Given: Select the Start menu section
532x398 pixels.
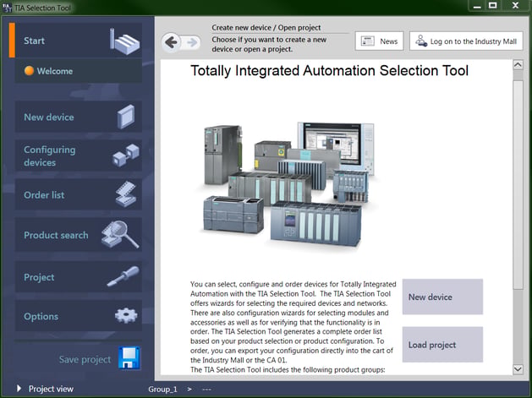Looking at the screenshot, I should 79,41.
